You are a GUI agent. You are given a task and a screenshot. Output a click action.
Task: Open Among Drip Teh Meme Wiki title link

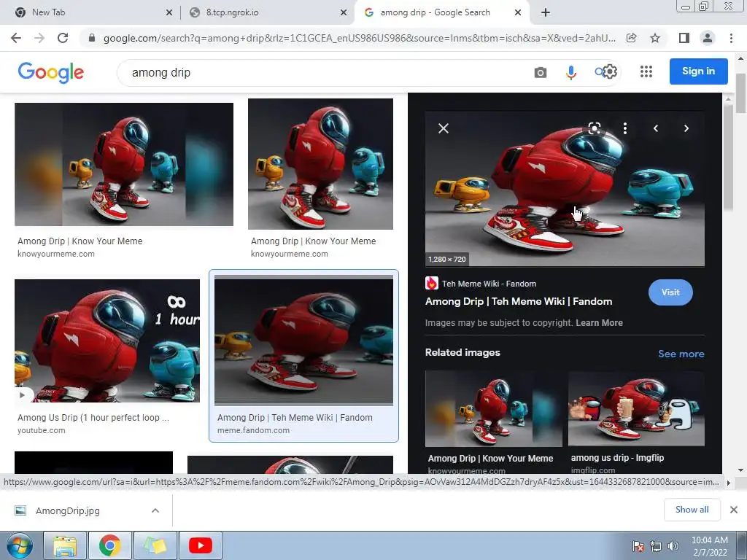tap(519, 301)
